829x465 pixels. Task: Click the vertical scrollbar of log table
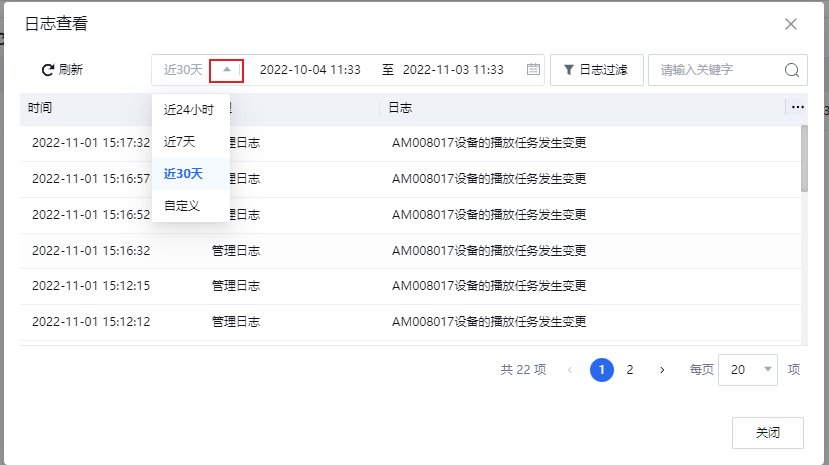tap(804, 158)
